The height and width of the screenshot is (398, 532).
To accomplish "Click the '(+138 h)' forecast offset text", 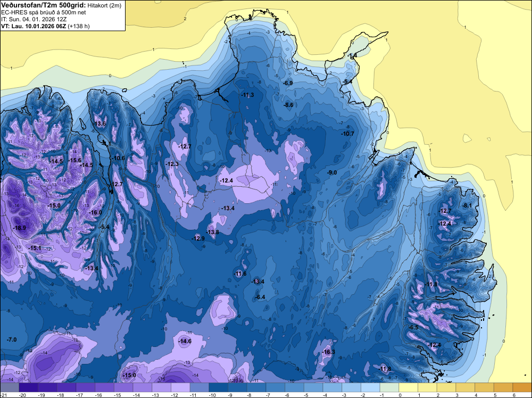I will coord(79,26).
